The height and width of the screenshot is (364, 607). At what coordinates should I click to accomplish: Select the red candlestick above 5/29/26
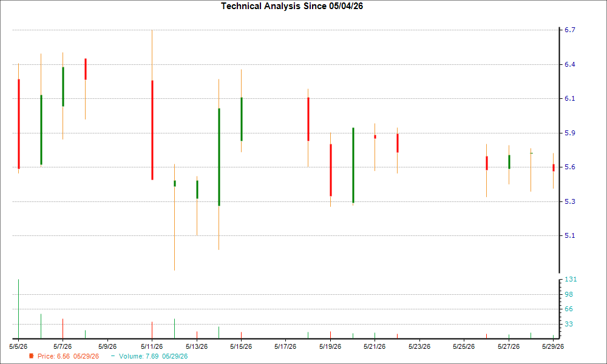click(554, 168)
